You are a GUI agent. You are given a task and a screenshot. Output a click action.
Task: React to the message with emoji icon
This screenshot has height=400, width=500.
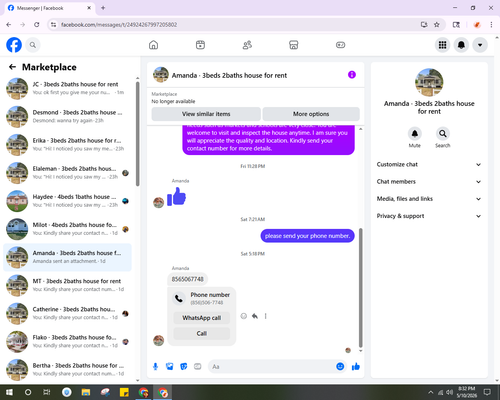point(244,316)
